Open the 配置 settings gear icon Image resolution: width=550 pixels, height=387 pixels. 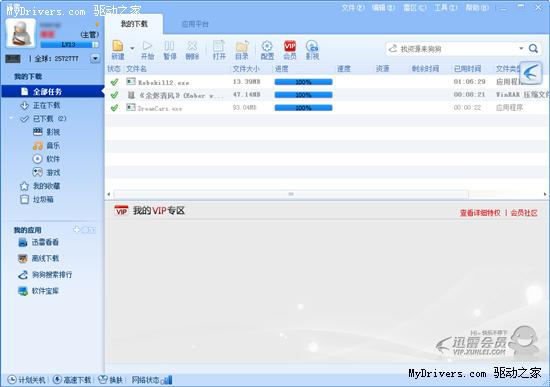coord(267,46)
